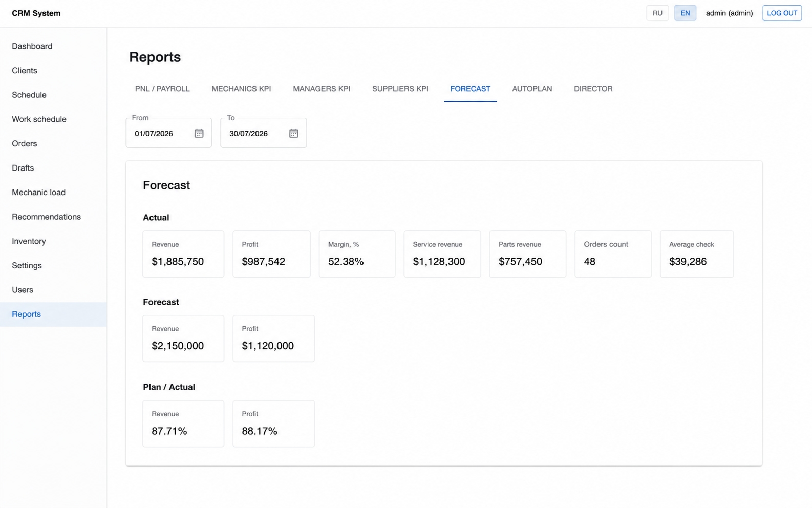Click the LOG OUT button
Viewport: 812px width, 508px height.
(x=782, y=13)
